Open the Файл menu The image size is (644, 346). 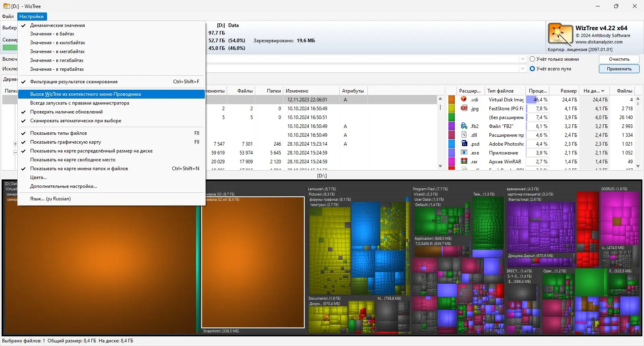(x=8, y=16)
